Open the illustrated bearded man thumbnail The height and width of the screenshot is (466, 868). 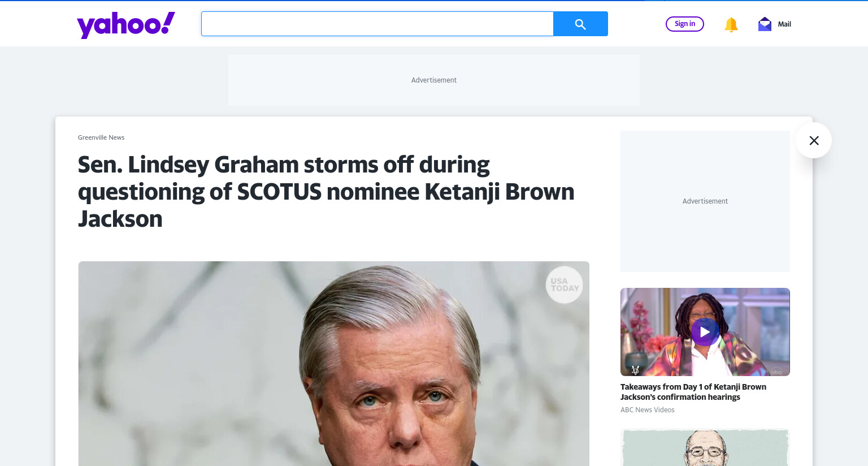tap(705, 447)
